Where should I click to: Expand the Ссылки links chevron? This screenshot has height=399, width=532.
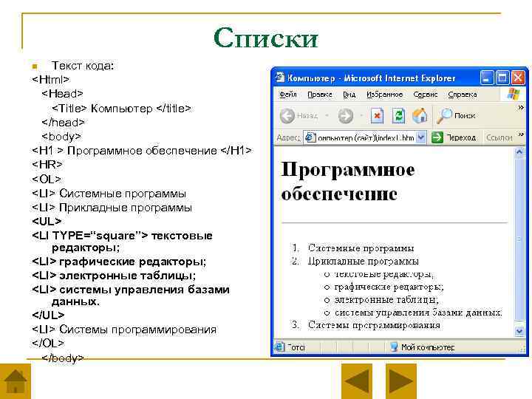point(521,134)
